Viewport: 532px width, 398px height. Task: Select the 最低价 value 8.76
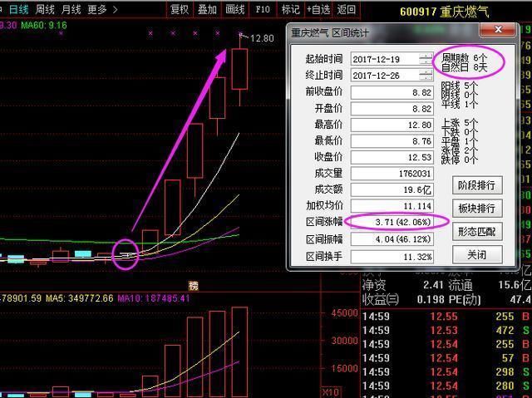[392, 141]
